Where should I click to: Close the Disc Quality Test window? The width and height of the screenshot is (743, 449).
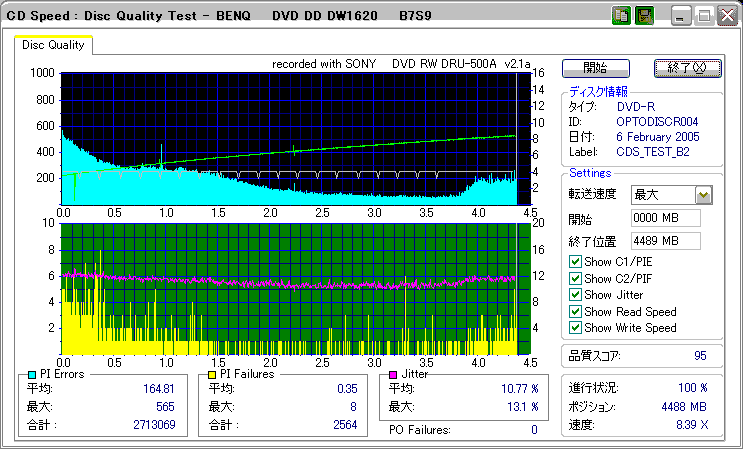[727, 16]
